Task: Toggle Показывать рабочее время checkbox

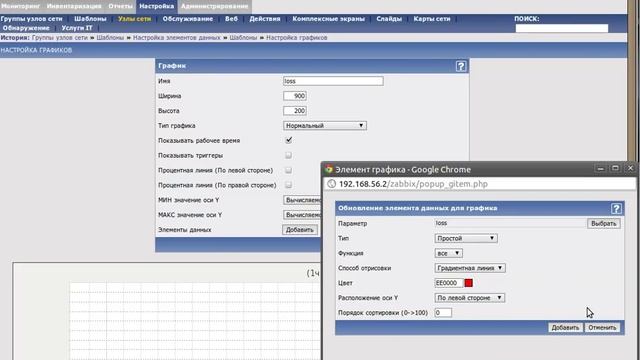Action: coord(289,140)
